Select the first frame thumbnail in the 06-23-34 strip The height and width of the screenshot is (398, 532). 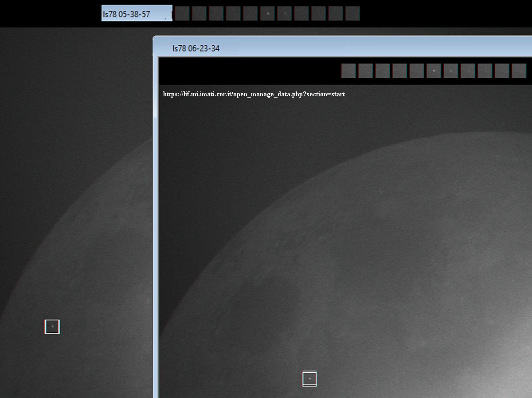pyautogui.click(x=348, y=71)
